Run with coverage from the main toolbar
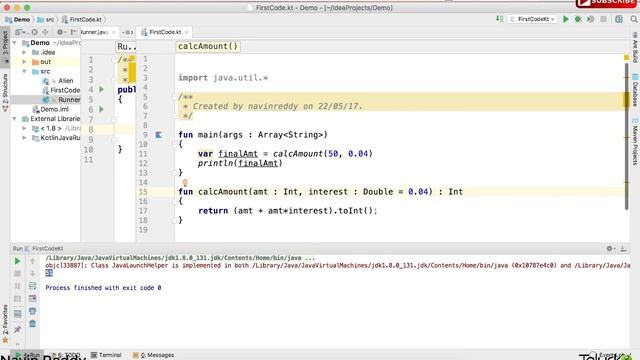This screenshot has height=360, width=640. [x=591, y=19]
